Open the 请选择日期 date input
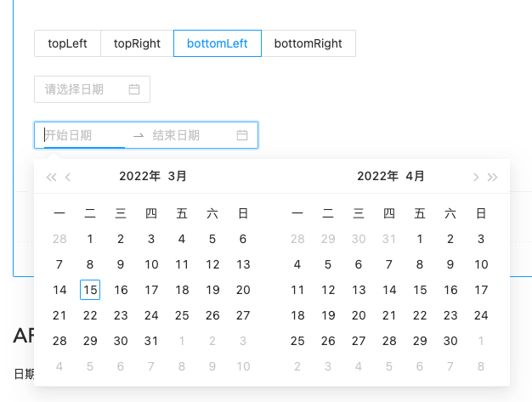Viewport: 532px width, 402px height. (92, 89)
